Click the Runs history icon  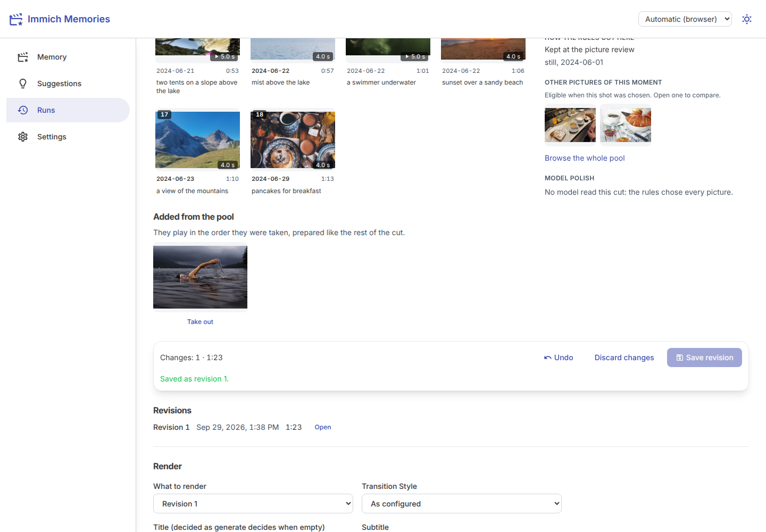[x=23, y=110]
